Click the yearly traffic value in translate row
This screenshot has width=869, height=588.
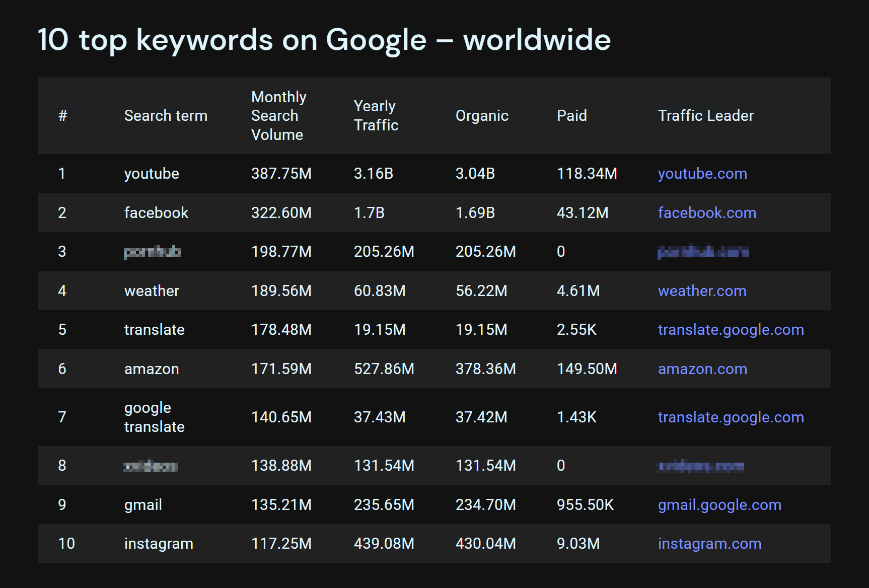[x=380, y=330]
